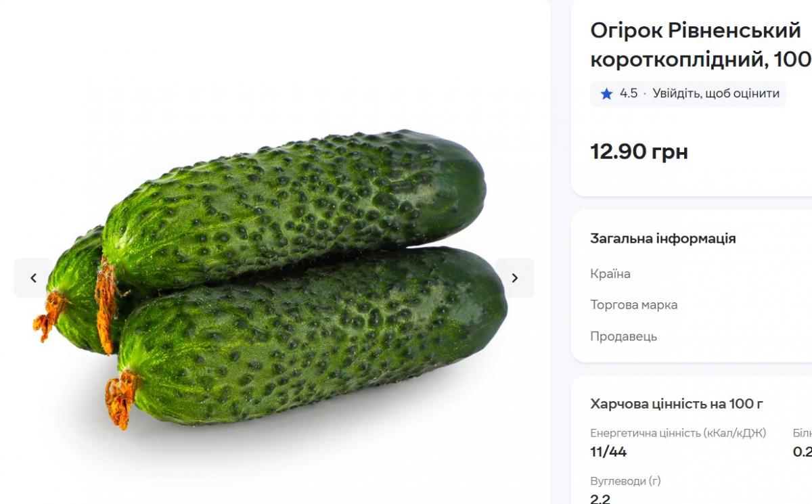Open next product photo via chevron
The height and width of the screenshot is (504, 812).
point(515,277)
